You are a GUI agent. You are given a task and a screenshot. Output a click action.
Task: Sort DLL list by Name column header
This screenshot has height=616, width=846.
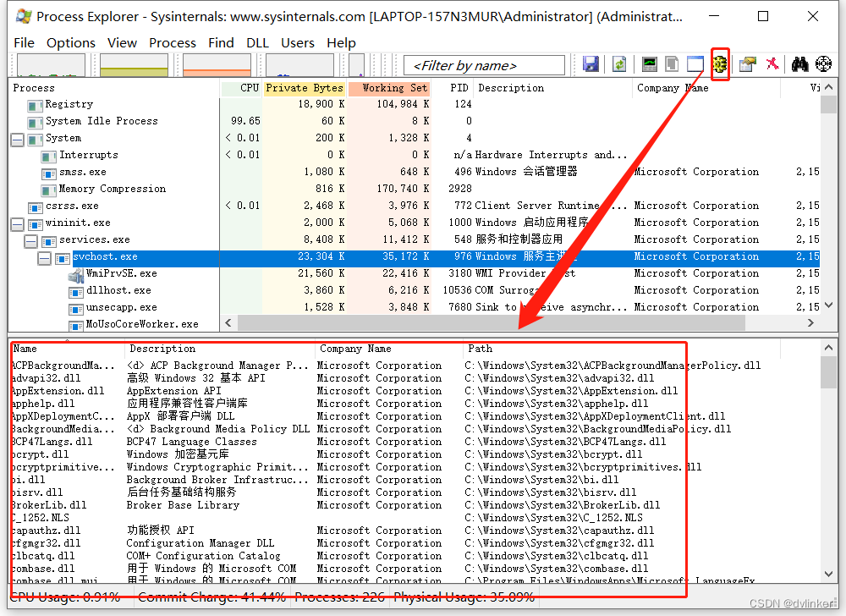click(68, 349)
